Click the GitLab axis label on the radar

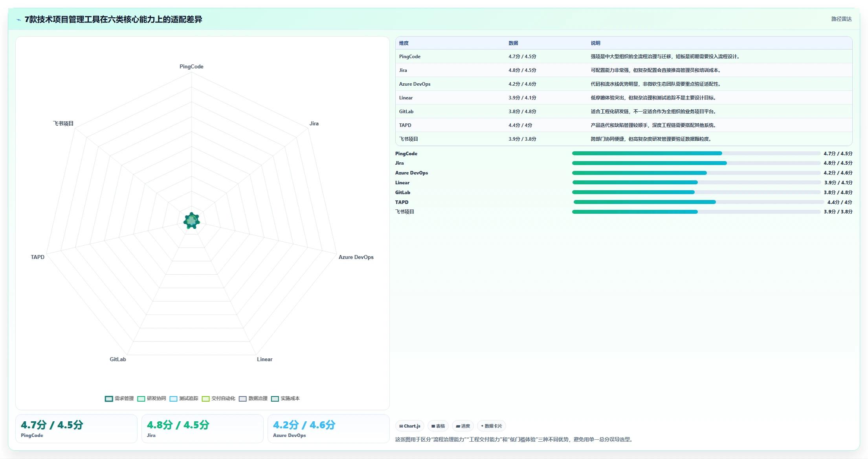coord(118,359)
